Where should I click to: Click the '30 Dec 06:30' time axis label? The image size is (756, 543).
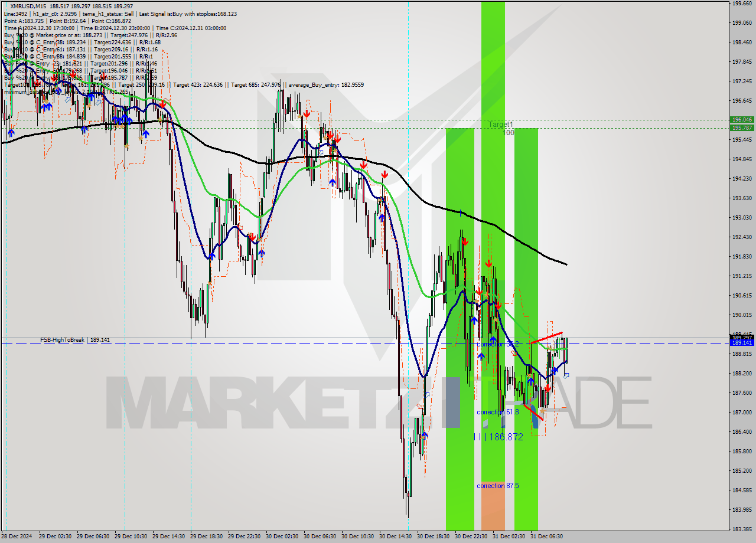pos(320,537)
